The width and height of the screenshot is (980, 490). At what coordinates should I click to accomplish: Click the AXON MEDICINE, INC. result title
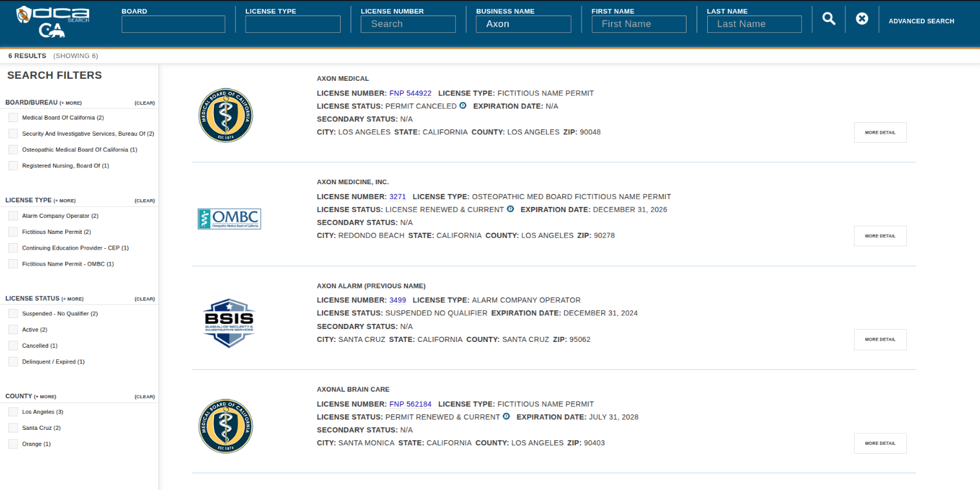pyautogui.click(x=353, y=182)
